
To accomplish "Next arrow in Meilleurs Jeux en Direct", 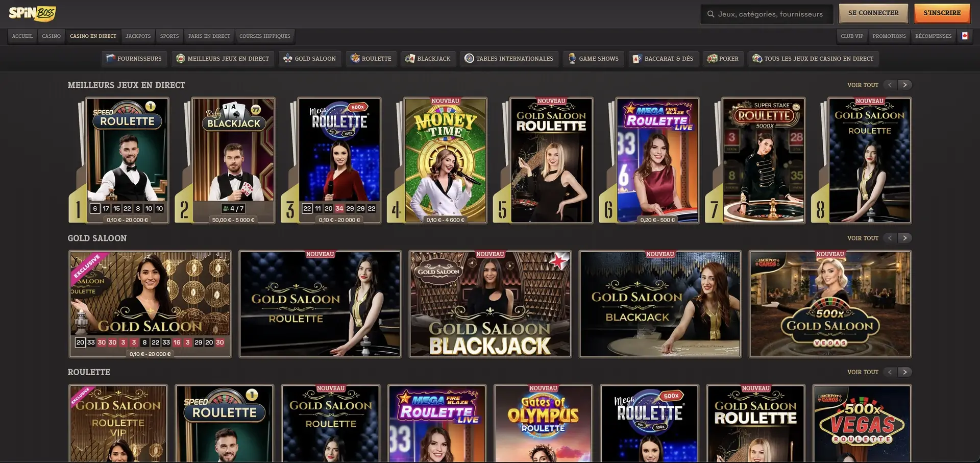I will (905, 85).
